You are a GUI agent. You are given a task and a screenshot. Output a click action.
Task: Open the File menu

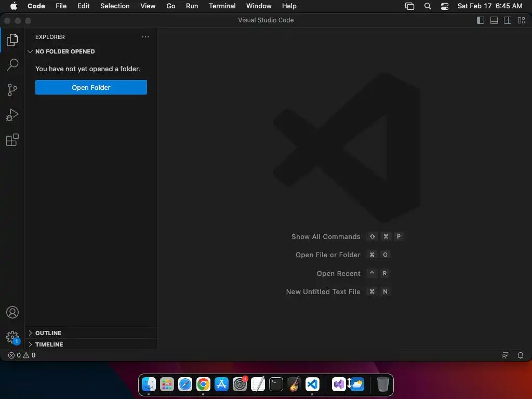pyautogui.click(x=61, y=6)
